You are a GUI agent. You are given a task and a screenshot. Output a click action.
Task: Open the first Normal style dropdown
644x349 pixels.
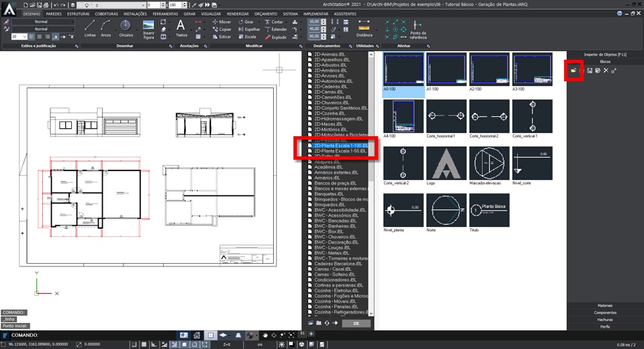(43, 21)
